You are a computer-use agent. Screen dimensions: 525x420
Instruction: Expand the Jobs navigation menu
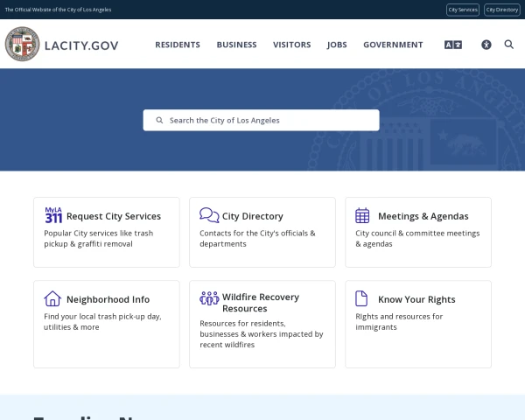click(337, 45)
